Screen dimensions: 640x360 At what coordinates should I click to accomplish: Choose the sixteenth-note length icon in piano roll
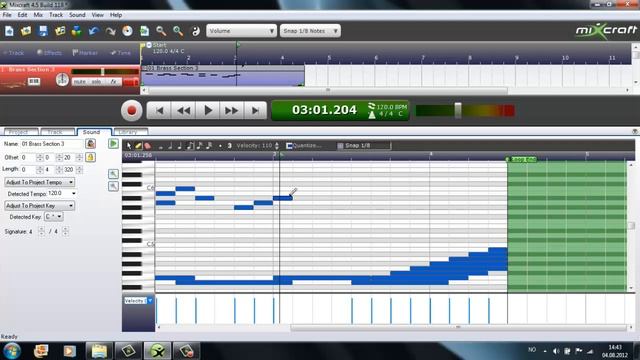tap(200, 146)
